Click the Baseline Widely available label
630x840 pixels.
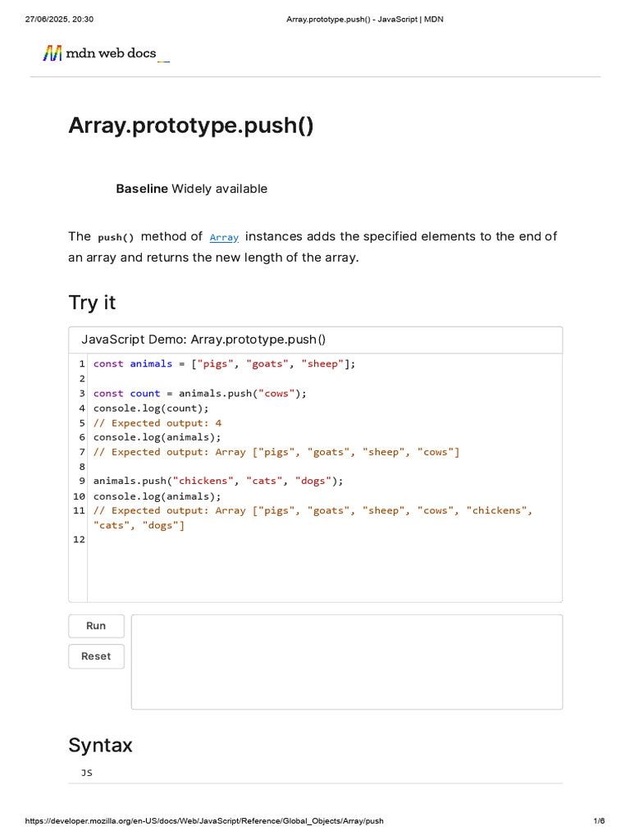click(x=191, y=189)
